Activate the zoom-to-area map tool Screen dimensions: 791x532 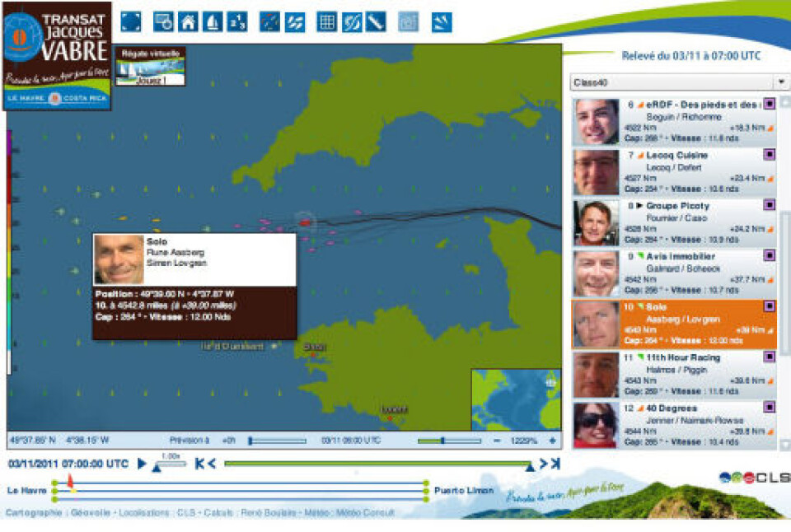(163, 22)
